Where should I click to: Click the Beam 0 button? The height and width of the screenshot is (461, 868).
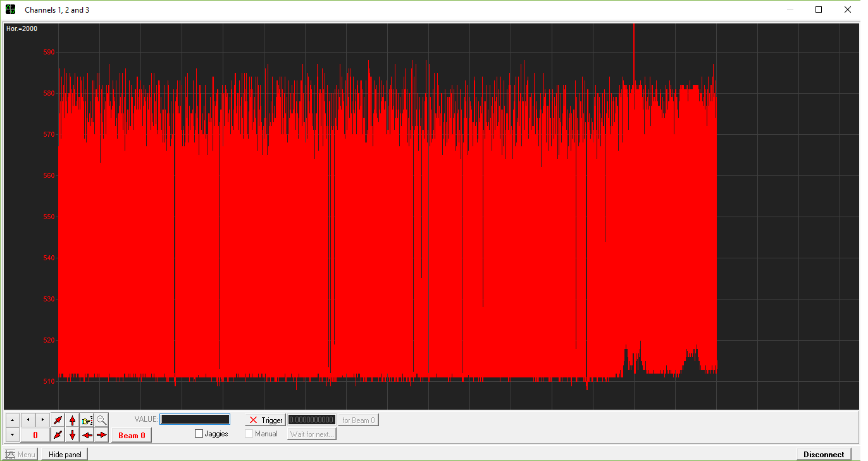pos(132,435)
